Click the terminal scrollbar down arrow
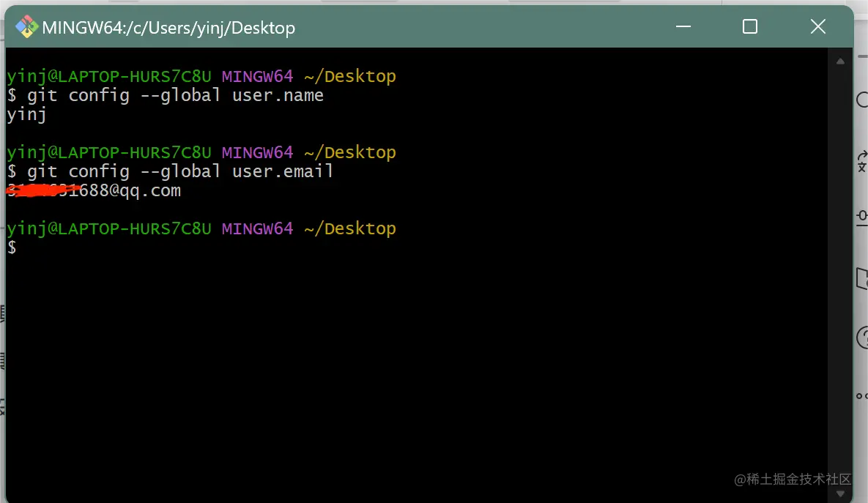The height and width of the screenshot is (503, 868). click(840, 493)
